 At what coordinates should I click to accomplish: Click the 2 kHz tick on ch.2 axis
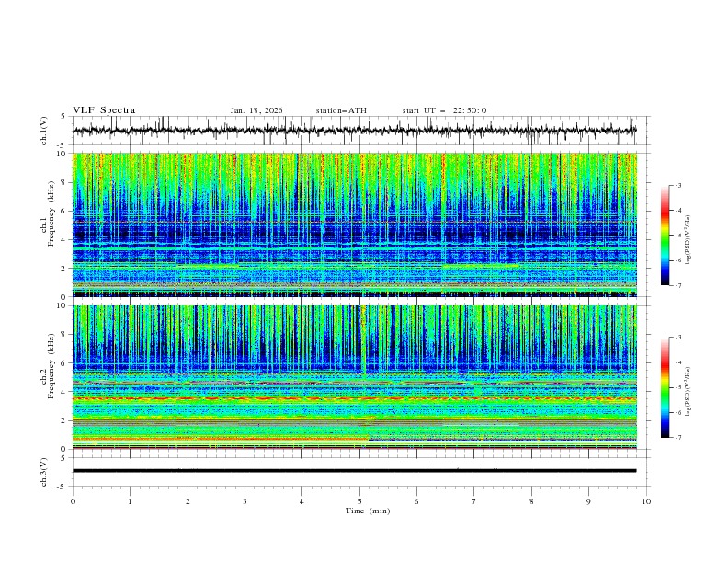click(65, 420)
